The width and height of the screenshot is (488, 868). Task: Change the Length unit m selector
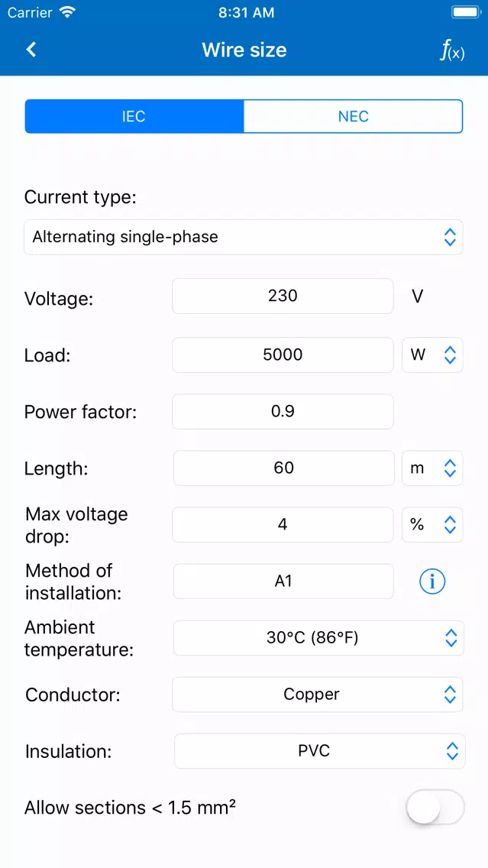[432, 468]
